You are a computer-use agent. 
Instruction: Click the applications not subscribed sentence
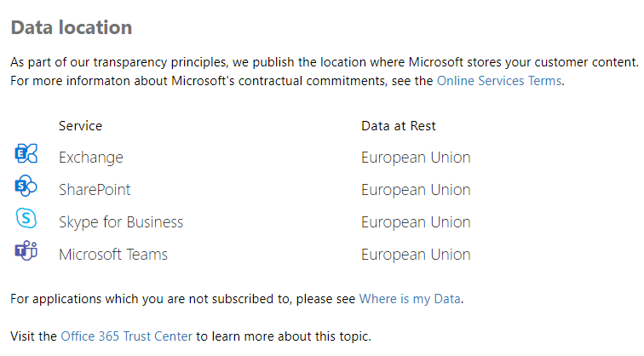point(237,299)
